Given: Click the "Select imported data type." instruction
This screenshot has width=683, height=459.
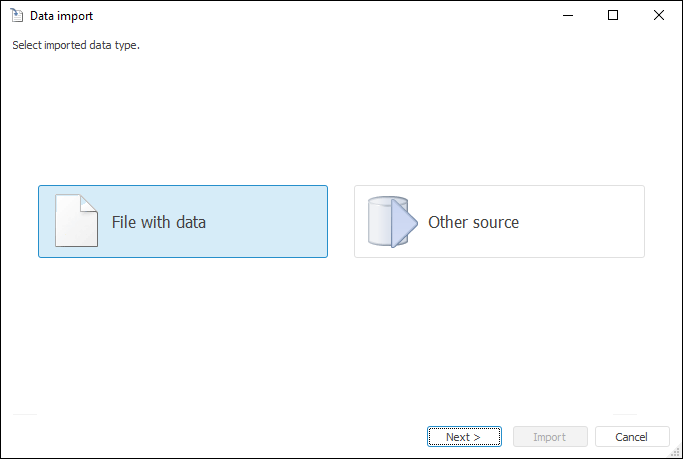Looking at the screenshot, I should coord(76,45).
